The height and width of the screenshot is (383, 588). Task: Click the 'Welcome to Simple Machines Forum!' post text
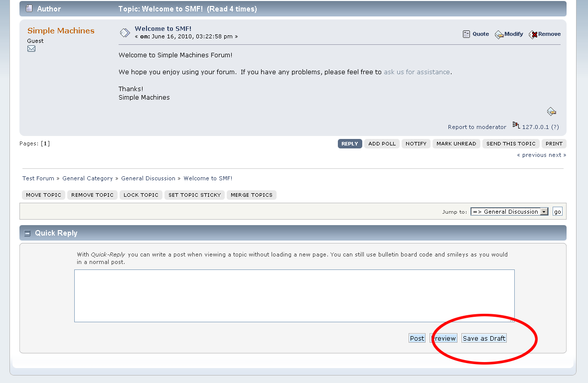click(175, 55)
